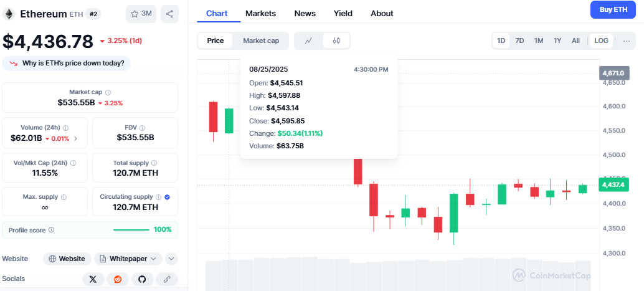Click the Ethereum logo icon
The width and height of the screenshot is (644, 291).
pos(9,14)
